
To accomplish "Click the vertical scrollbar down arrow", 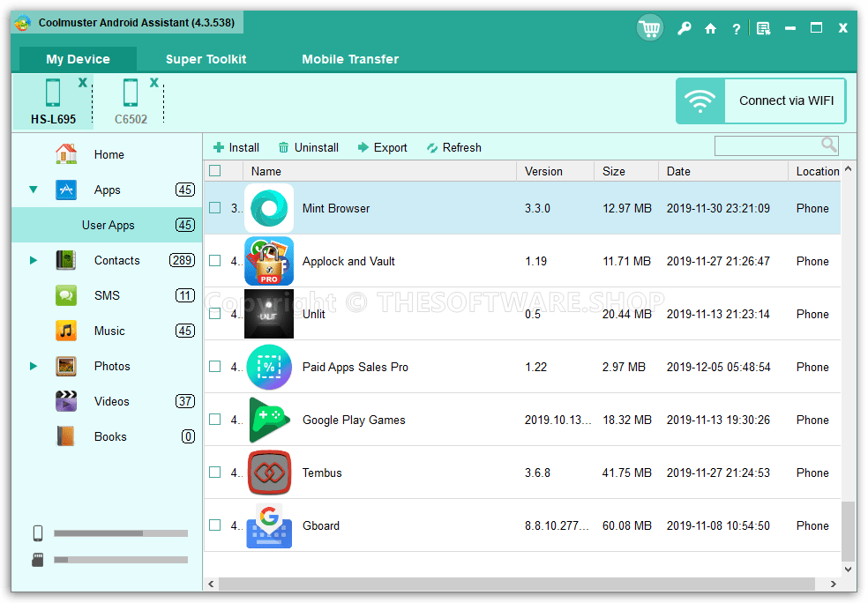I will tap(848, 569).
